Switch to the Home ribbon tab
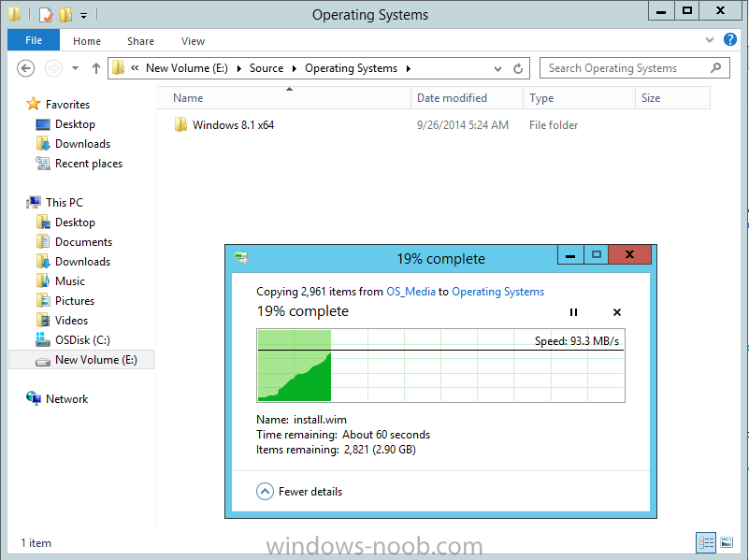This screenshot has height=560, width=749. click(87, 41)
